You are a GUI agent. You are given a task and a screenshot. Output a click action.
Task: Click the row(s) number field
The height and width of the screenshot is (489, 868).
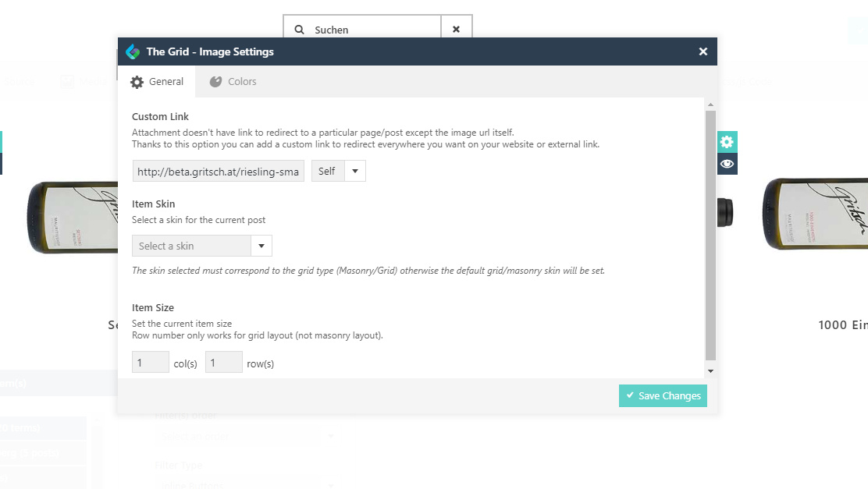tap(224, 363)
